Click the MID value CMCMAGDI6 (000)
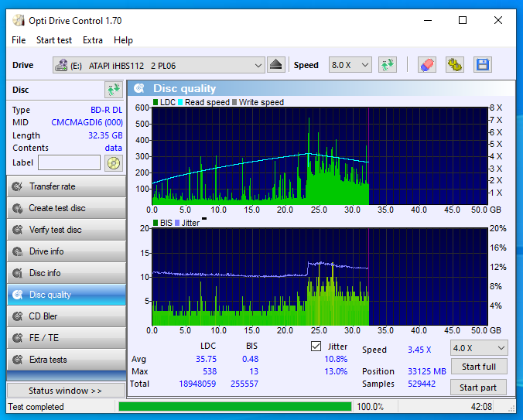The image size is (523, 420). pos(87,122)
